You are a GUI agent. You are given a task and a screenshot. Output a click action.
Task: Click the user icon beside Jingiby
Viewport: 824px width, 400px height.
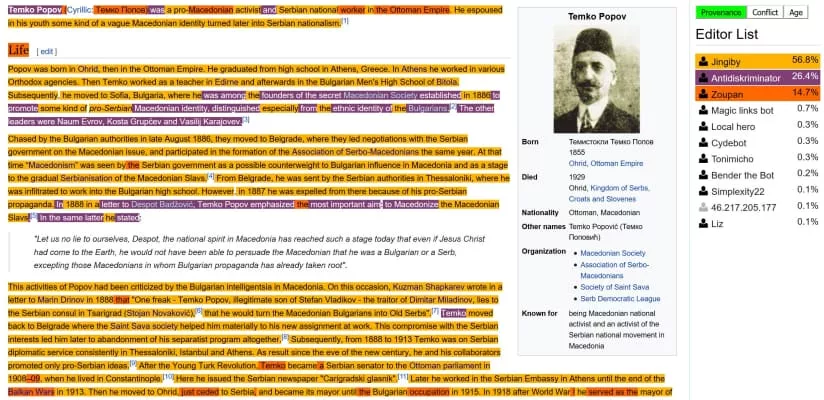click(x=703, y=61)
